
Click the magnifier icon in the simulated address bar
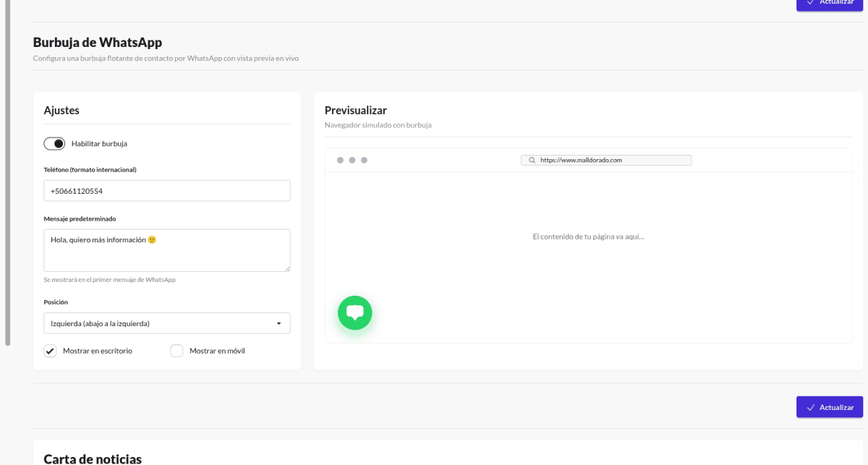pyautogui.click(x=531, y=160)
